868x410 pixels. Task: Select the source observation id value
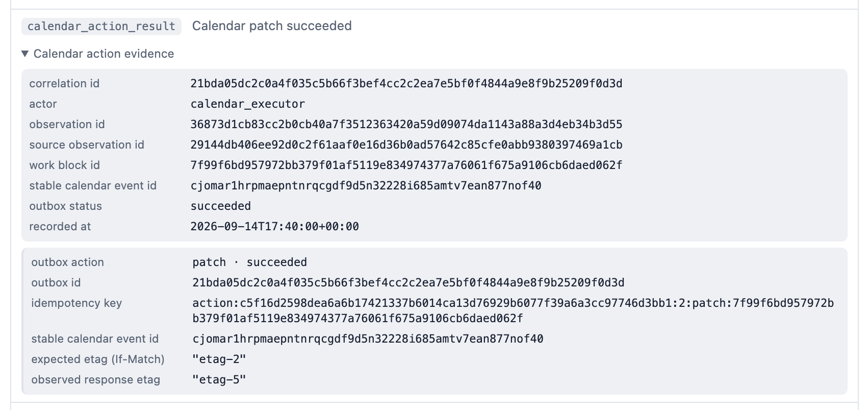406,145
